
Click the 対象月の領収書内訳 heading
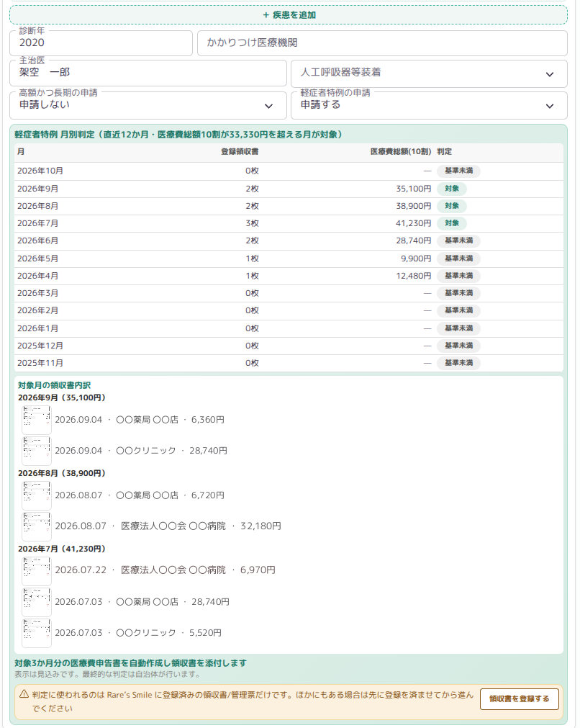tap(54, 385)
